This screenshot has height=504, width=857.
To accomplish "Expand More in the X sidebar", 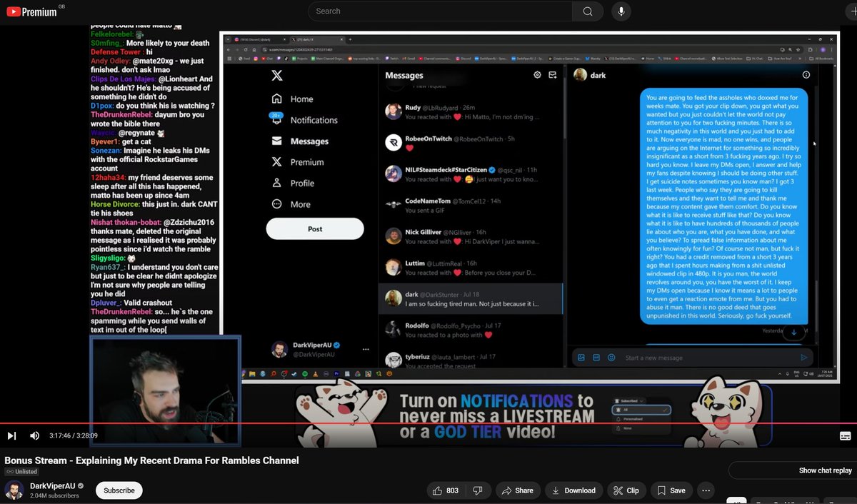I will (x=291, y=203).
